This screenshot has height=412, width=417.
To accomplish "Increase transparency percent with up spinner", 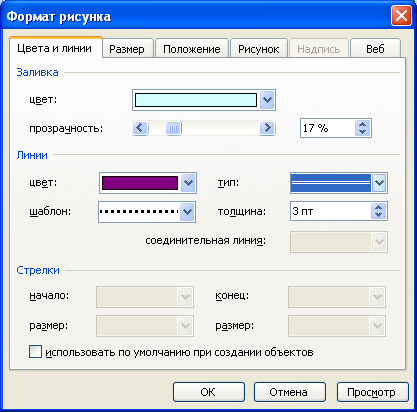I will point(362,124).
